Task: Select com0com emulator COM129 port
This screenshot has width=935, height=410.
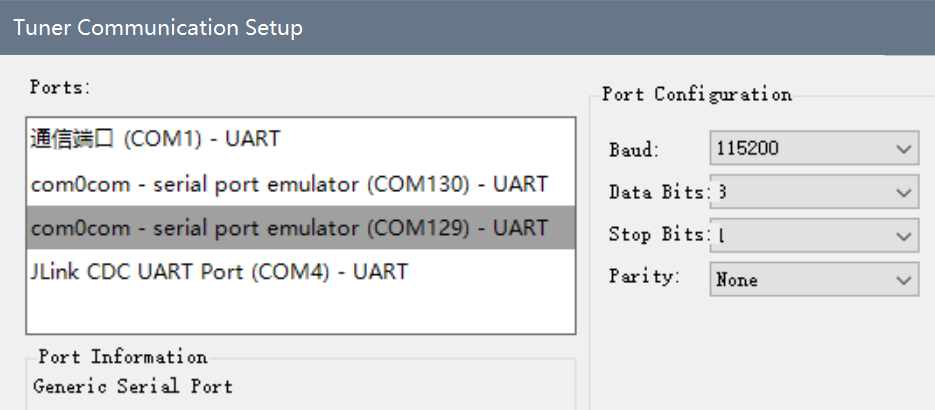Action: [301, 228]
